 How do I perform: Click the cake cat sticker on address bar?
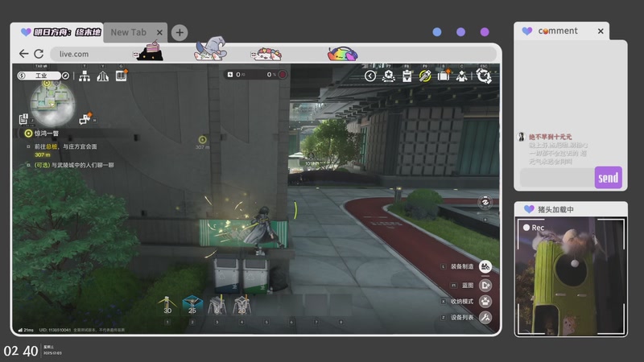point(148,51)
